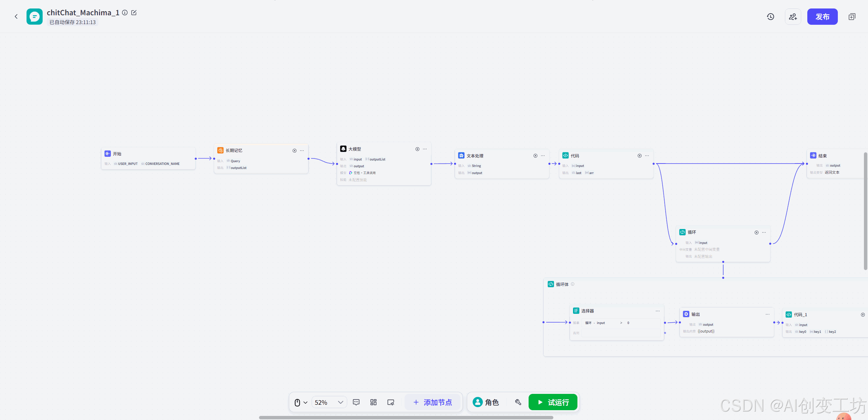The height and width of the screenshot is (420, 868).
Task: Click arr output in 代码 node
Action: click(591, 173)
